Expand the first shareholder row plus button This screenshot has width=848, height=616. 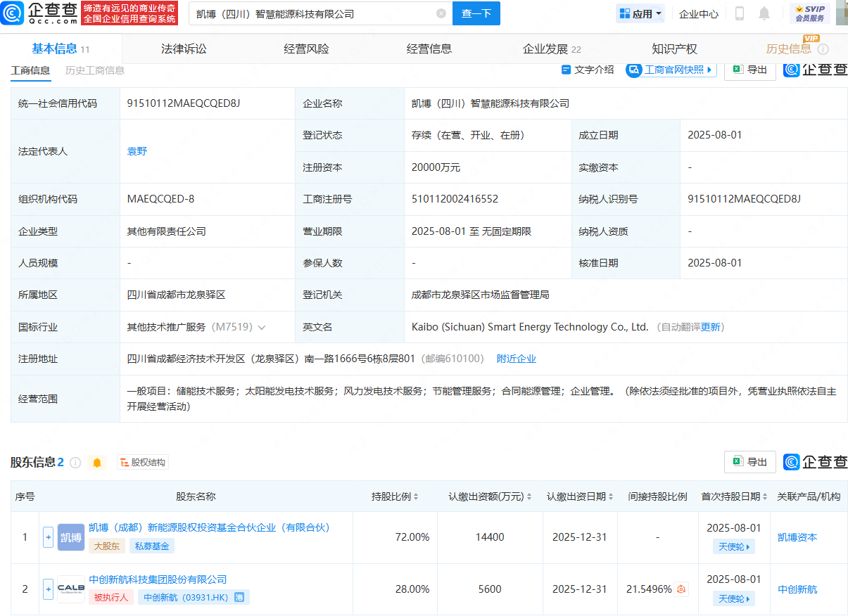(49, 537)
